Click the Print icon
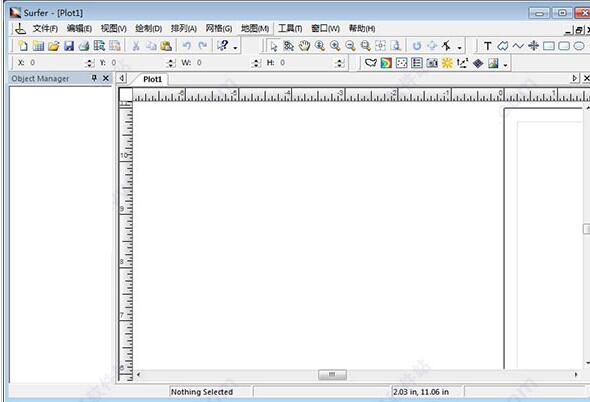Image resolution: width=590 pixels, height=402 pixels. [84, 46]
